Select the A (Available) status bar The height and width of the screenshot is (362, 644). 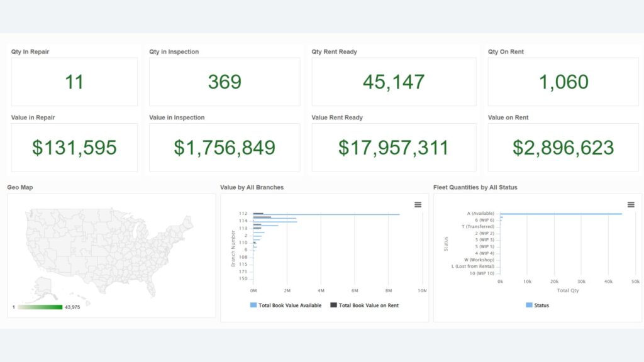[x=560, y=214]
